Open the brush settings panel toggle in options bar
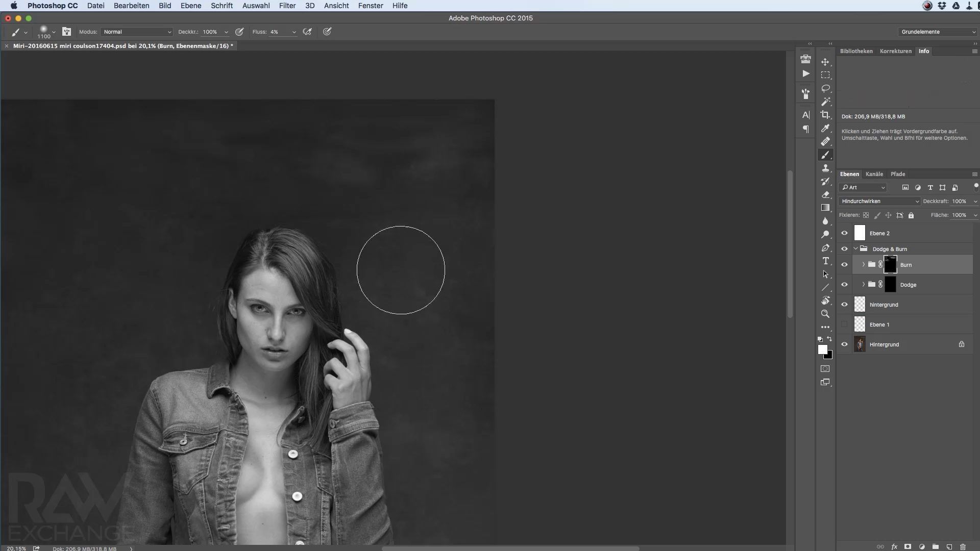The height and width of the screenshot is (551, 980). coord(66,32)
